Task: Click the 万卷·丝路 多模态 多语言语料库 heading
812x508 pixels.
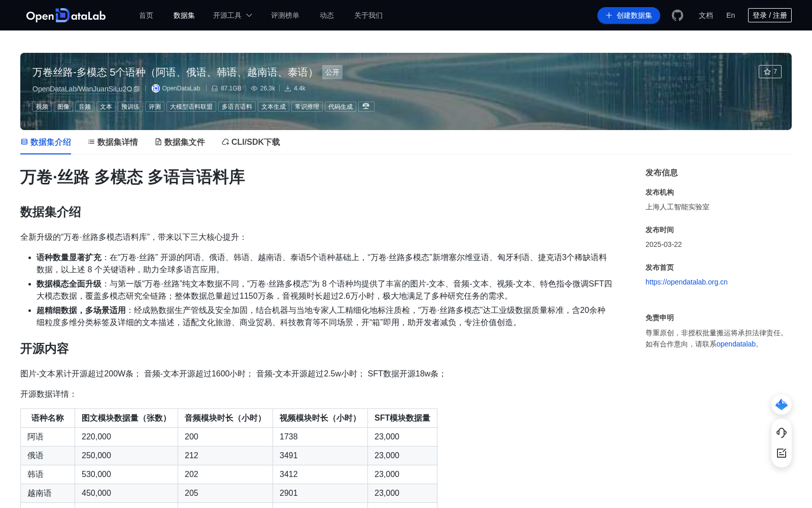Action: 132,177
